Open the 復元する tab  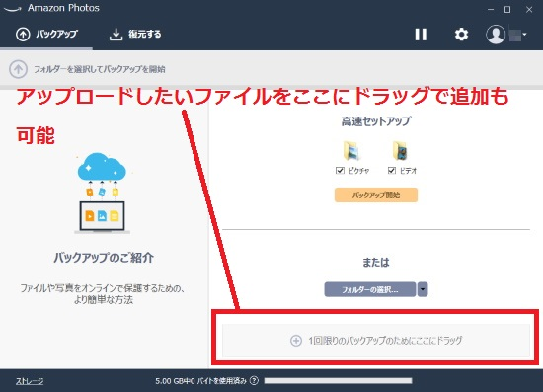click(135, 34)
